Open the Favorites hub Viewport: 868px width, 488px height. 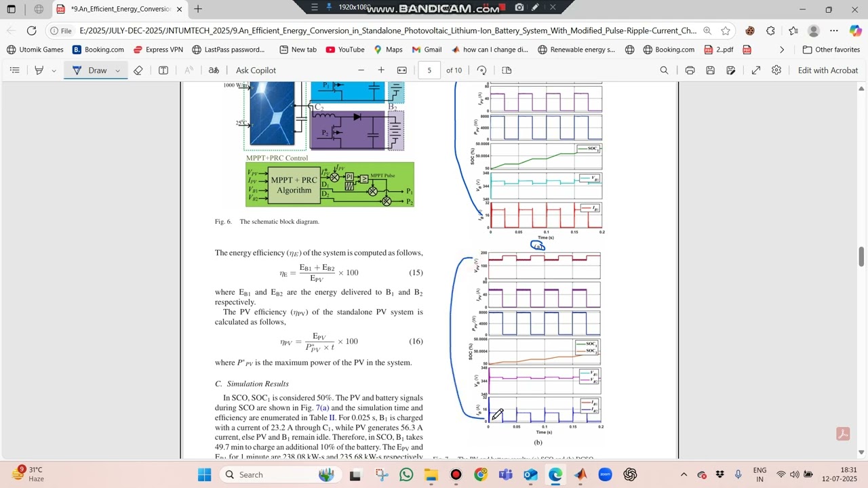click(793, 30)
